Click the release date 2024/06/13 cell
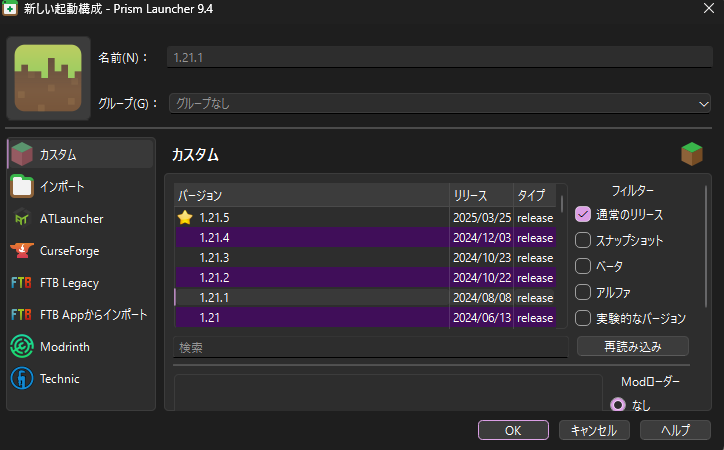This screenshot has width=724, height=450. point(482,318)
